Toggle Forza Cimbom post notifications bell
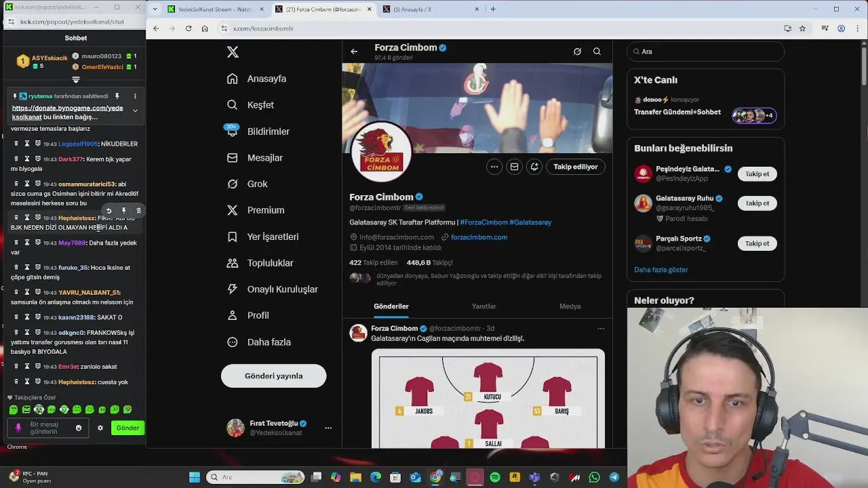Image resolution: width=868 pixels, height=488 pixels. click(x=534, y=167)
